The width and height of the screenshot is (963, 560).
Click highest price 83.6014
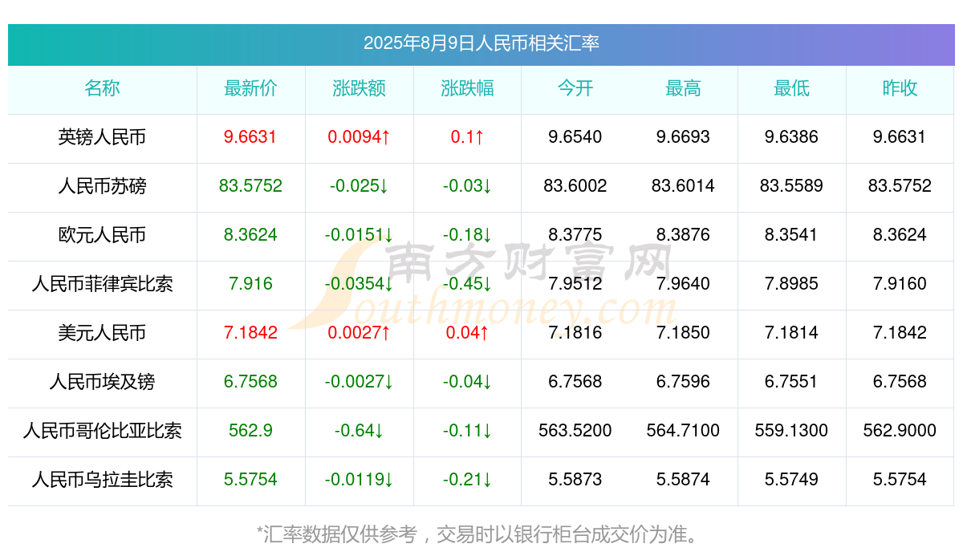(683, 186)
